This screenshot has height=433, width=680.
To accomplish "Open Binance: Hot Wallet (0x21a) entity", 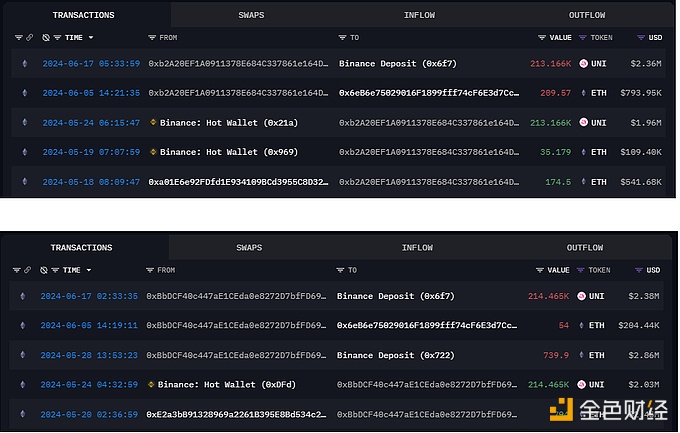I will (229, 123).
